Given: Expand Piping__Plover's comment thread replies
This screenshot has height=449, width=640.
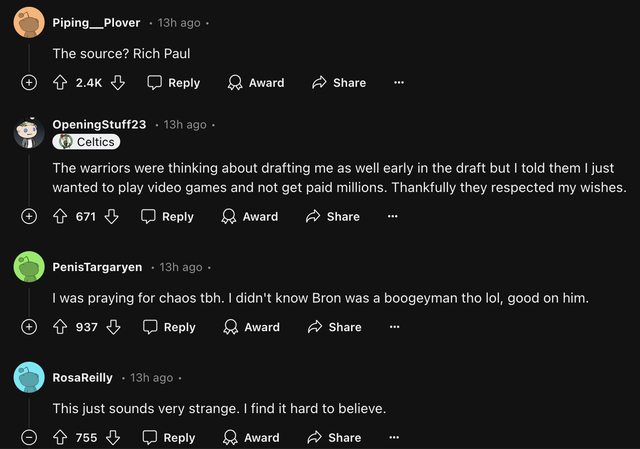Looking at the screenshot, I should [29, 83].
